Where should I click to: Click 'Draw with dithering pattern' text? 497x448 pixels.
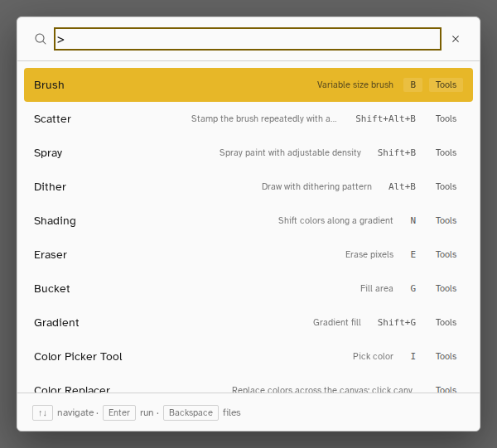tap(316, 186)
